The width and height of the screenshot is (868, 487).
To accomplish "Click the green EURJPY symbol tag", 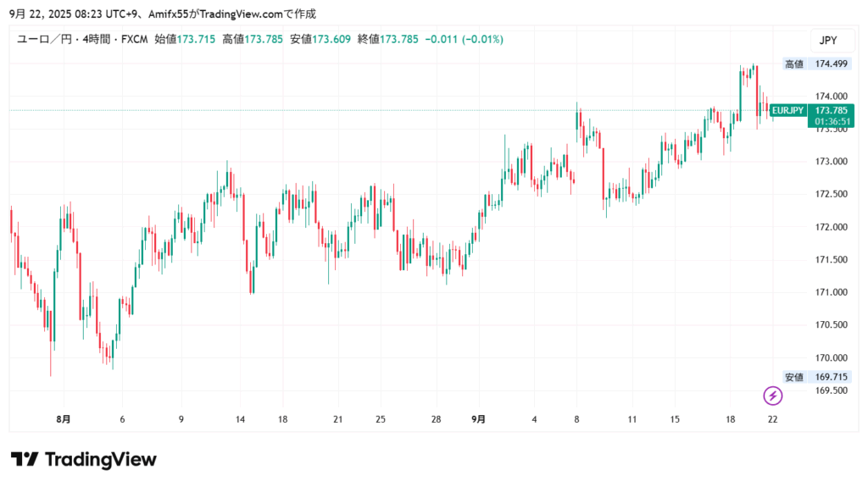I will [787, 110].
